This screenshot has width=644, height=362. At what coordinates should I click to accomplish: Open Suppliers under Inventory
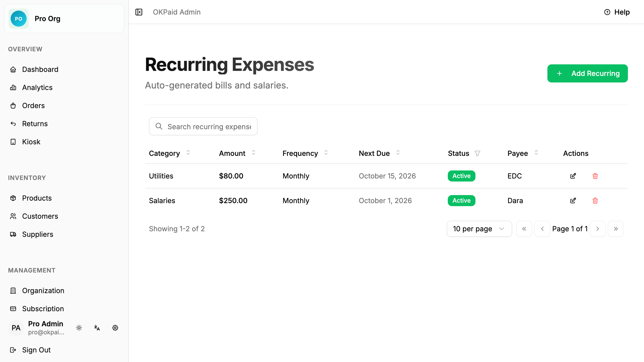click(x=64, y=234)
